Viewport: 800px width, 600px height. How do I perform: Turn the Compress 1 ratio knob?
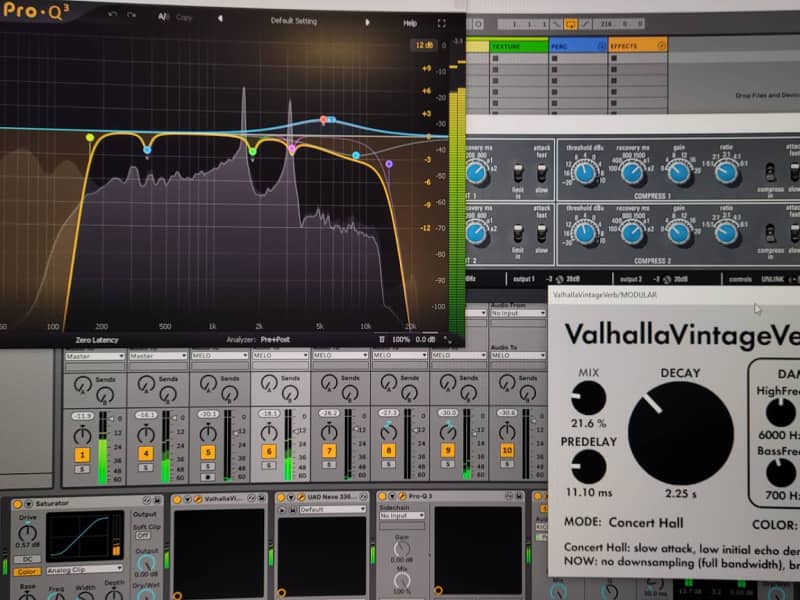click(726, 172)
